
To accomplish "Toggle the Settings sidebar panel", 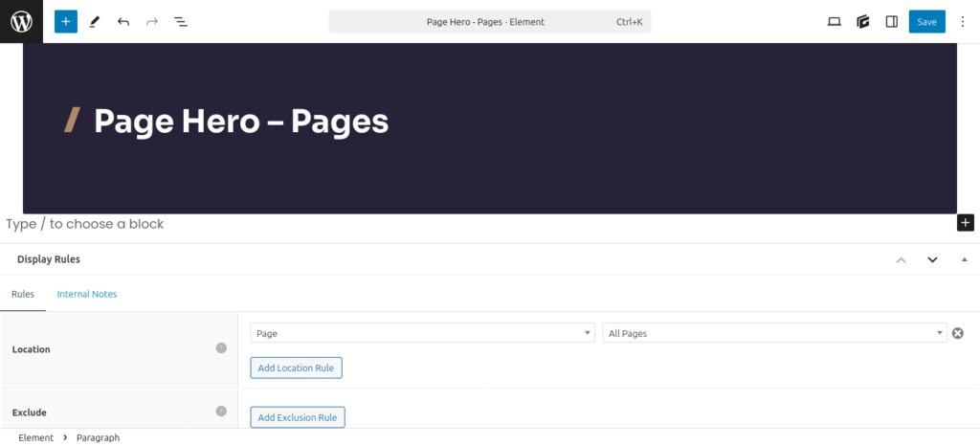I will tap(892, 22).
